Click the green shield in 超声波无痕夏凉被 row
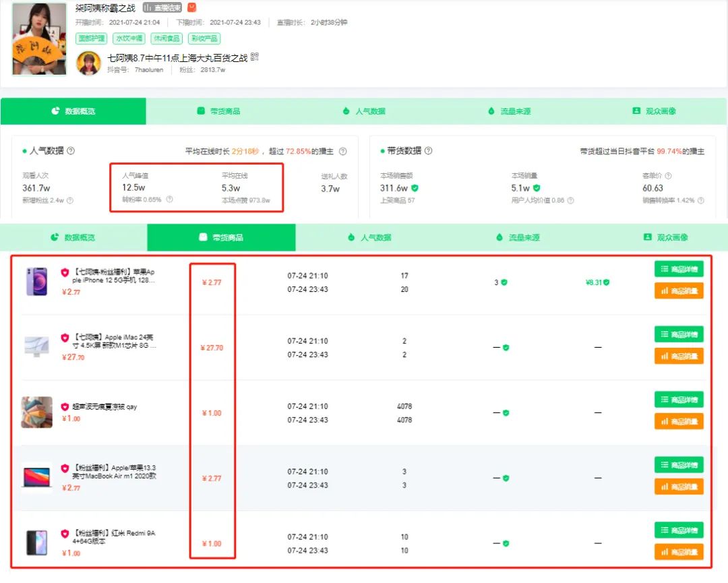 point(506,412)
